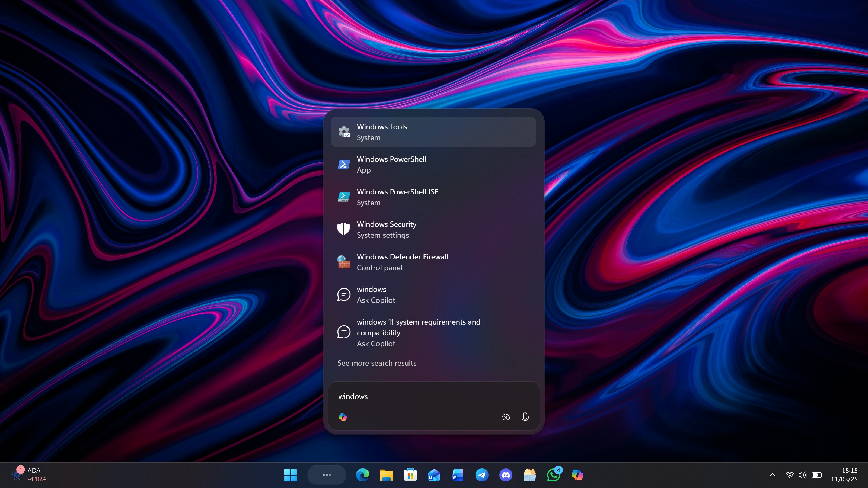Screen dimensions: 868x488
Task: Open the Microsoft Store
Action: (410, 475)
